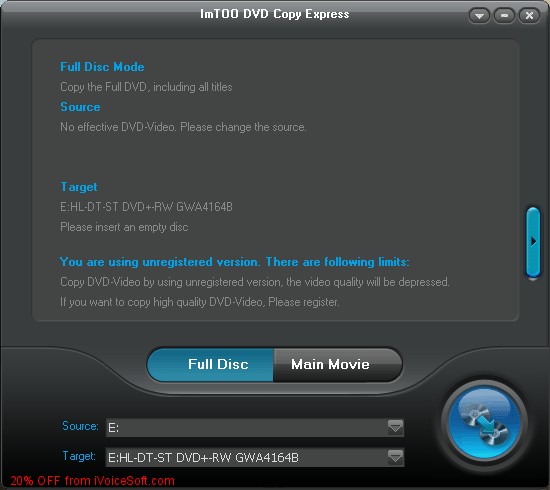
Task: Click the blue Target heading in info panel
Action: point(79,187)
